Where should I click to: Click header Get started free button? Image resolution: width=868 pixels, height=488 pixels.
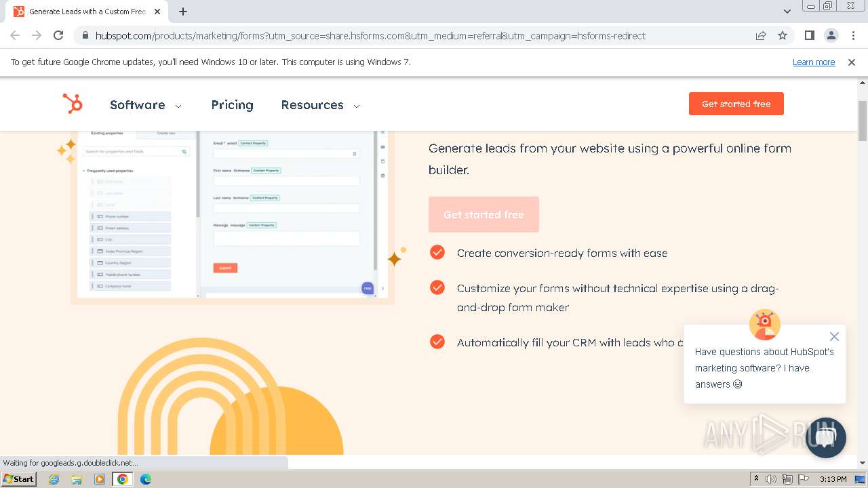pos(736,104)
